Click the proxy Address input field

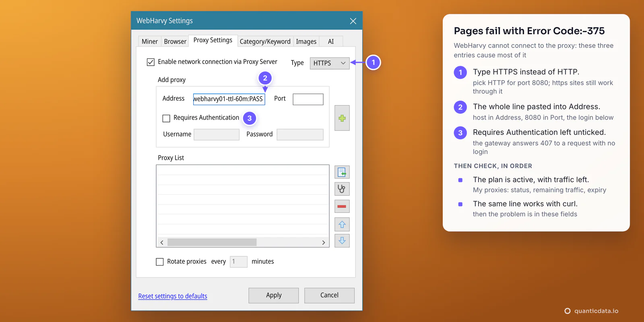pyautogui.click(x=229, y=99)
